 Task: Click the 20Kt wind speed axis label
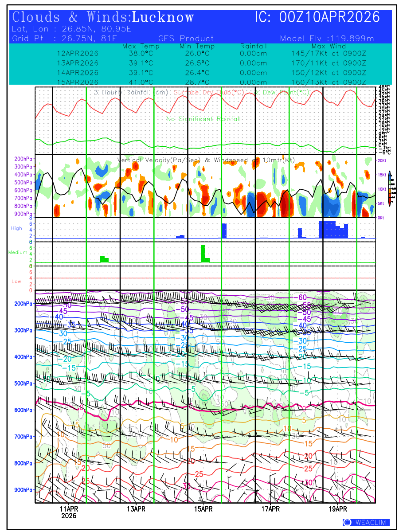click(382, 160)
